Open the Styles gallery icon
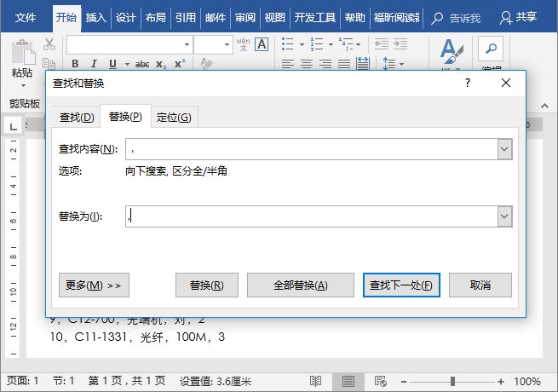 452,52
